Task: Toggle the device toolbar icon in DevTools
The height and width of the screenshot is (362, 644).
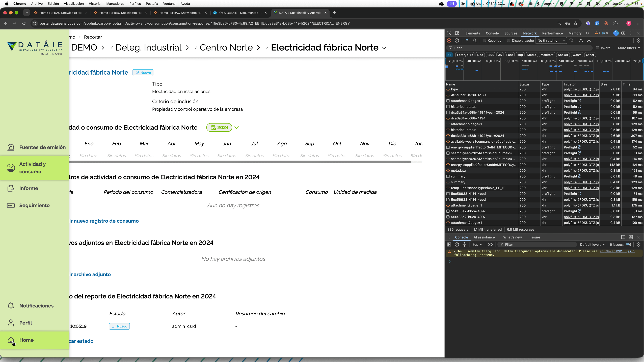Action: pos(457,33)
